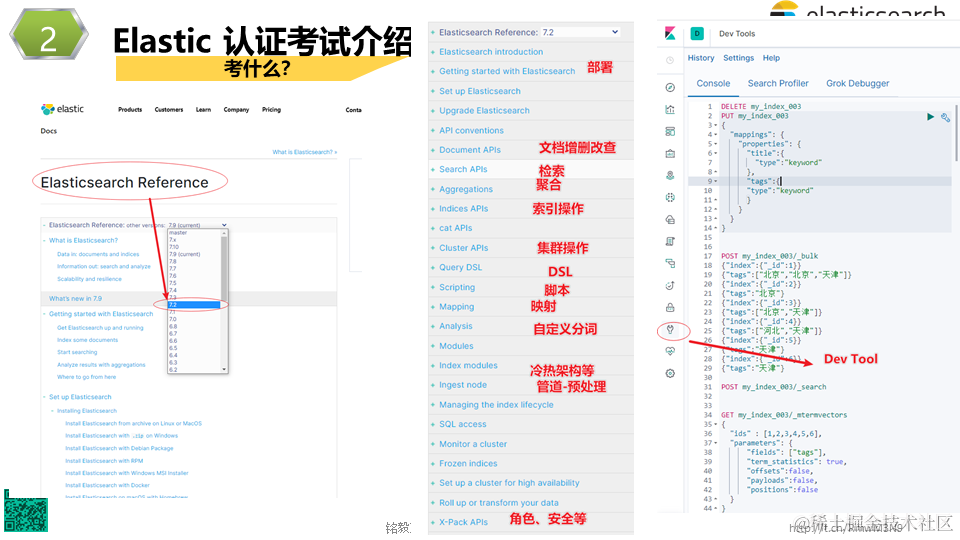Open History in Dev Tools
The height and width of the screenshot is (540, 960).
pyautogui.click(x=700, y=58)
